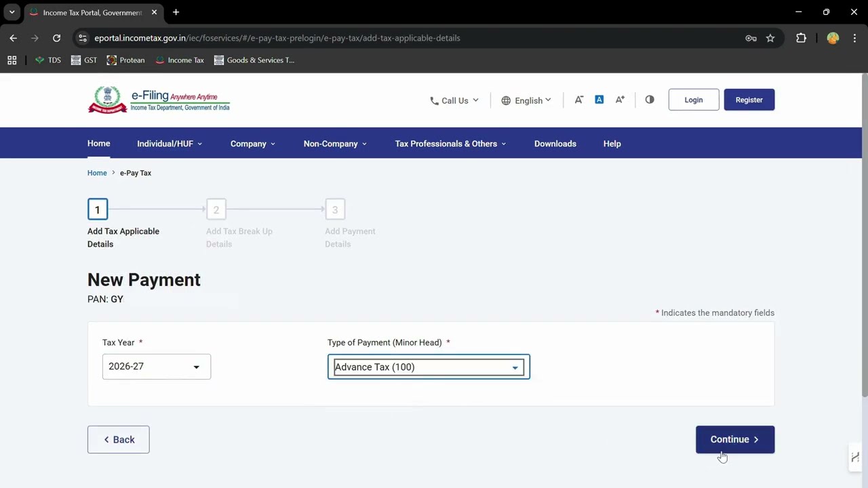868x488 pixels.
Task: Click the site information icon in address bar
Action: pyautogui.click(x=83, y=38)
